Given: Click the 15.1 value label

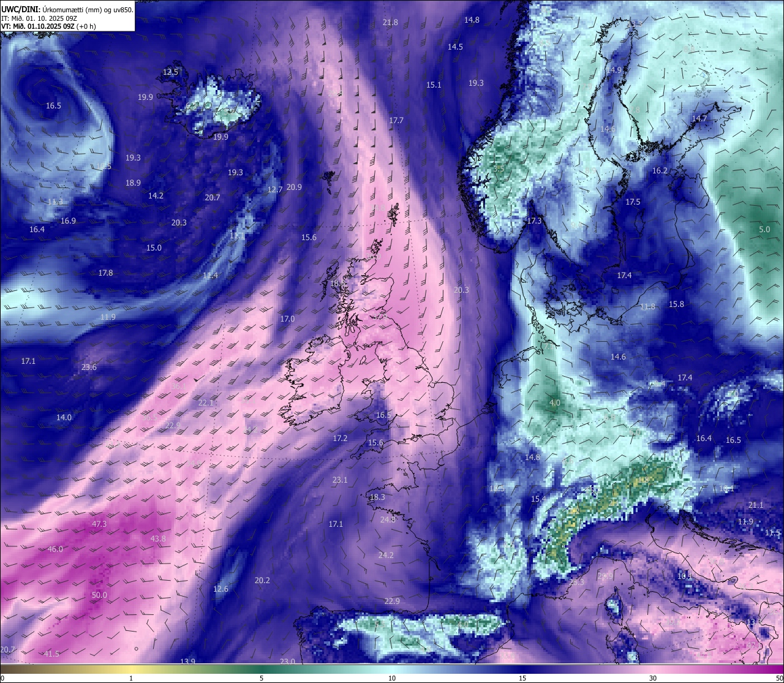Looking at the screenshot, I should coord(434,85).
